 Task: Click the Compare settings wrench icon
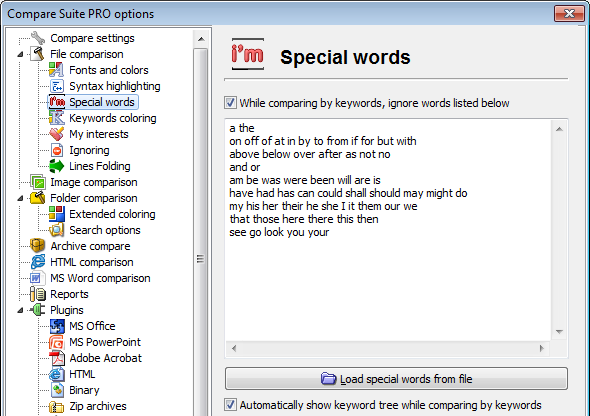(38, 38)
